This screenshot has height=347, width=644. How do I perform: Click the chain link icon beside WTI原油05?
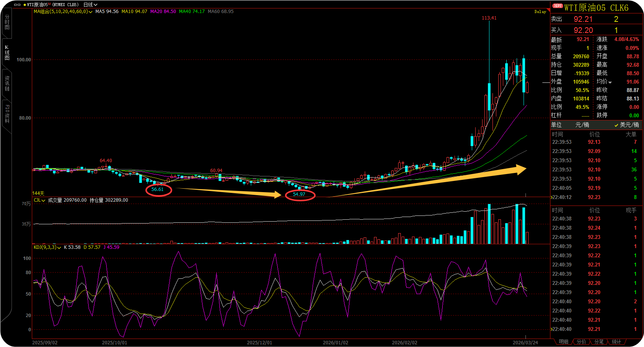[x=17, y=5]
